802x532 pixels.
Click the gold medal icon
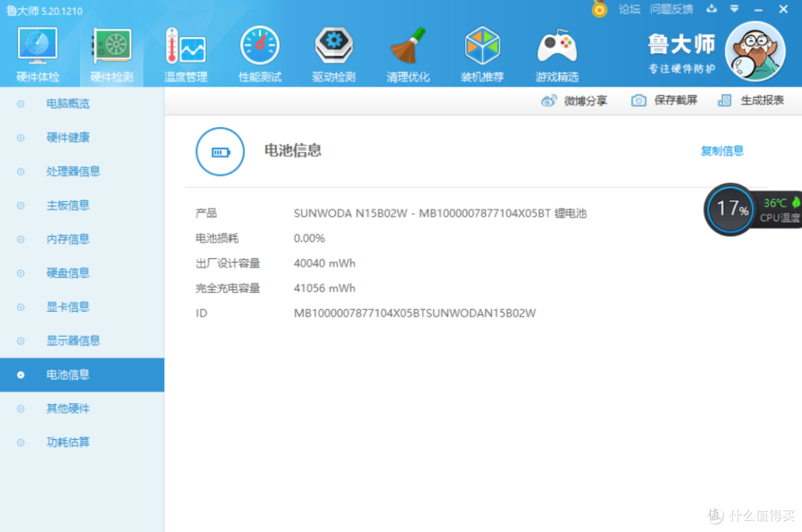(x=599, y=9)
